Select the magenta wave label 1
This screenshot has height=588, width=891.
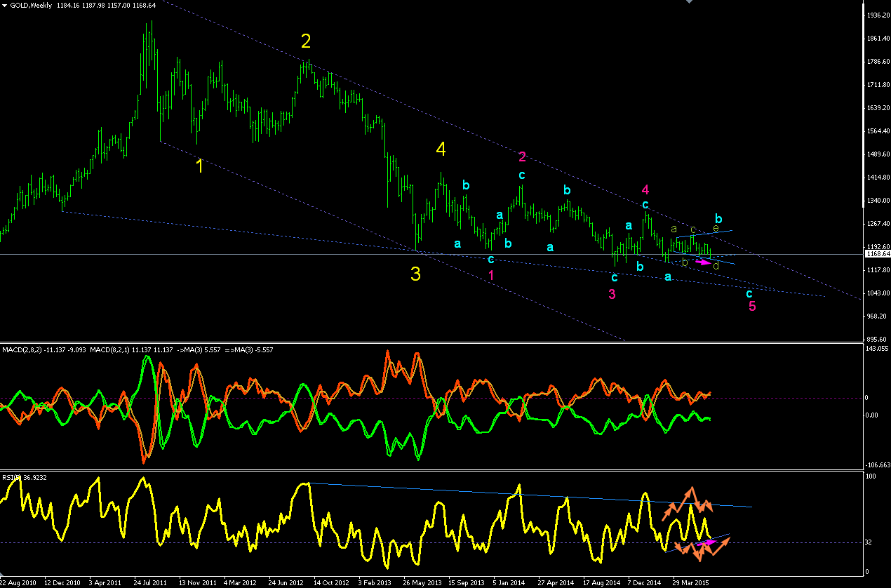tap(491, 275)
